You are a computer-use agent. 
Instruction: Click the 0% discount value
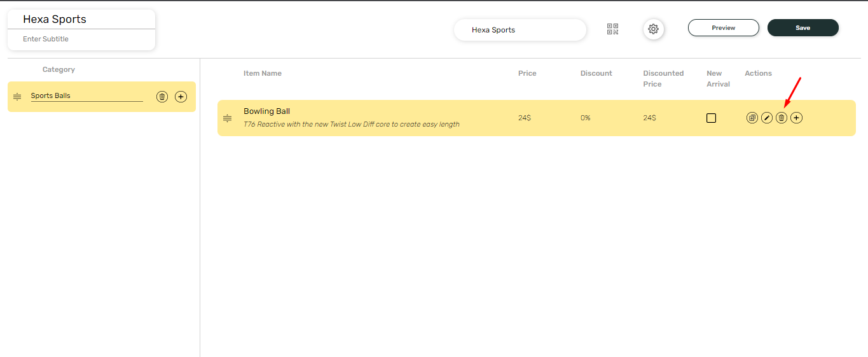(585, 118)
